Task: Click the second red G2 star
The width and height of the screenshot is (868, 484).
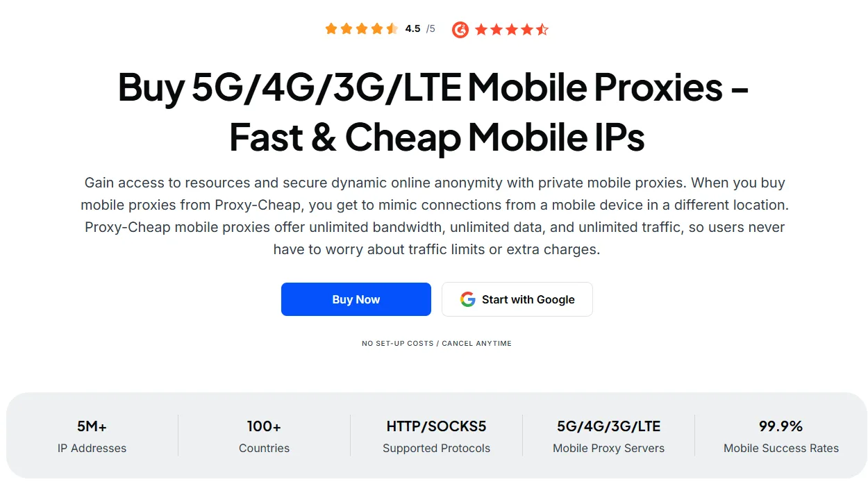Action: [x=496, y=28]
